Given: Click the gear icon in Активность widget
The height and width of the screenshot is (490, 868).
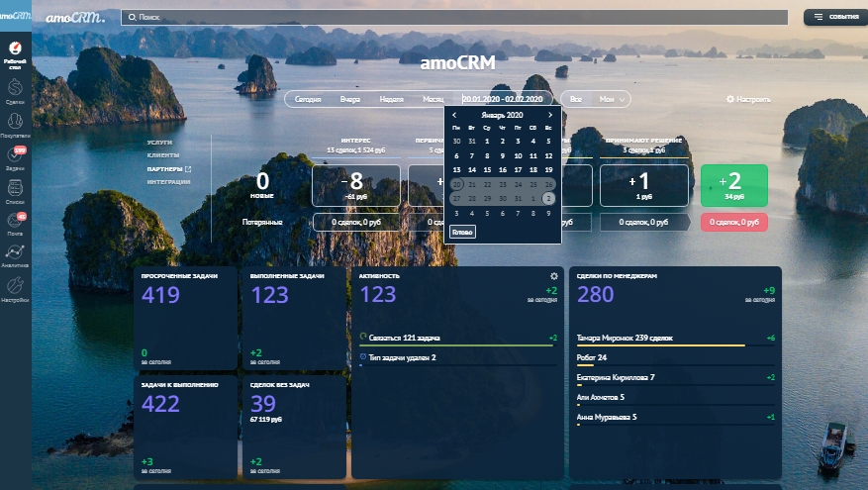Looking at the screenshot, I should pos(554,276).
